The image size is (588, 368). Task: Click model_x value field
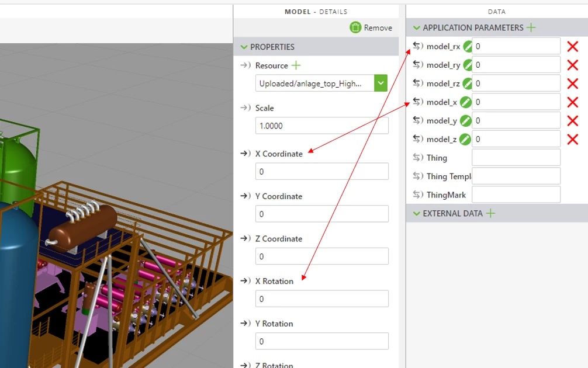[516, 102]
